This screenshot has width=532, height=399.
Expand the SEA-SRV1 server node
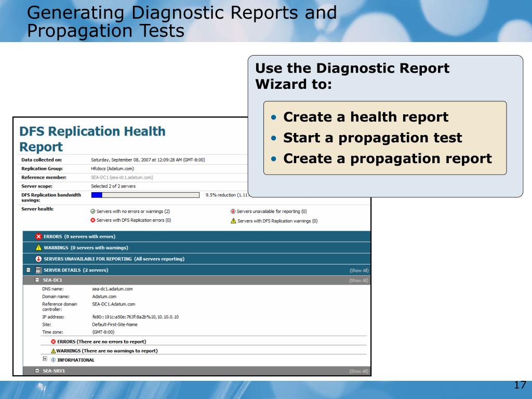(37, 371)
